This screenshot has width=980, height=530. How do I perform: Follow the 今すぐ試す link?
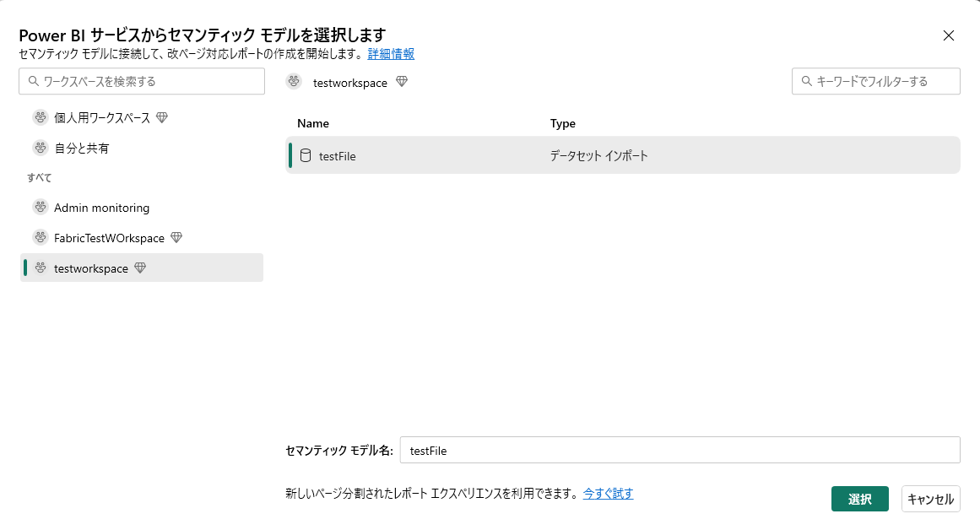pos(608,493)
